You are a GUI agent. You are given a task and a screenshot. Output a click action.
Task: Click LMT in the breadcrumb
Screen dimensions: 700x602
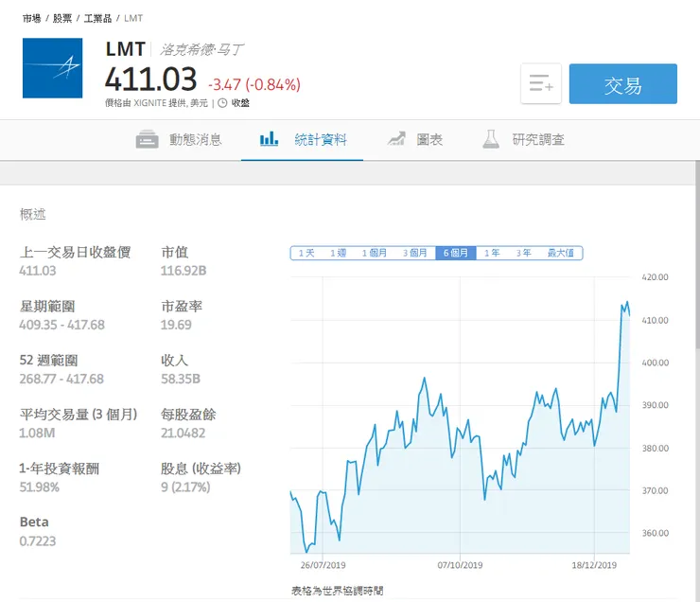point(133,18)
